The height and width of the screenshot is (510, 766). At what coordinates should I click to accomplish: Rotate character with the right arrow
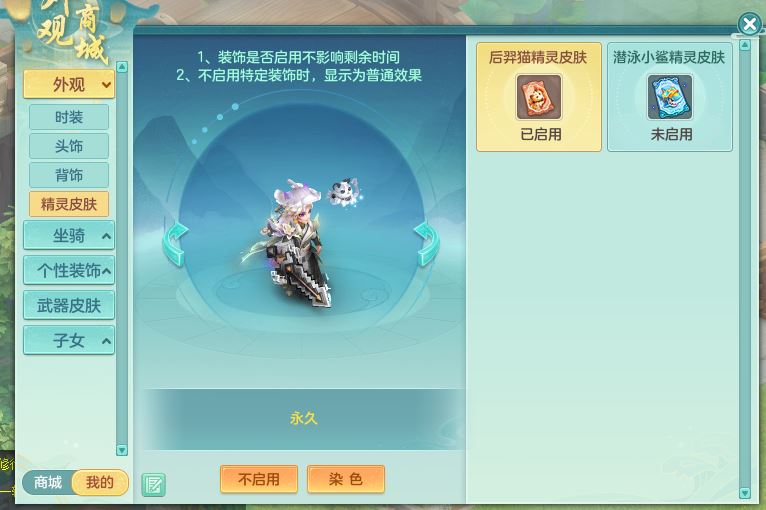tap(426, 244)
